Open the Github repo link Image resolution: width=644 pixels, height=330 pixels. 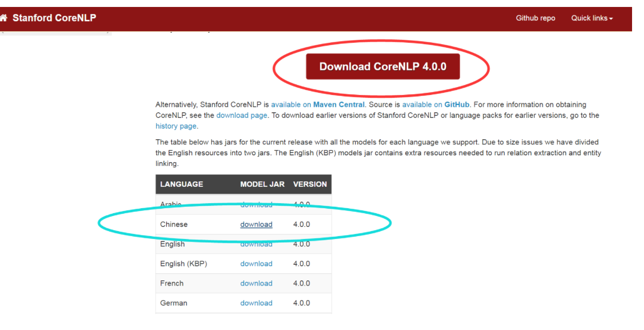click(x=536, y=18)
